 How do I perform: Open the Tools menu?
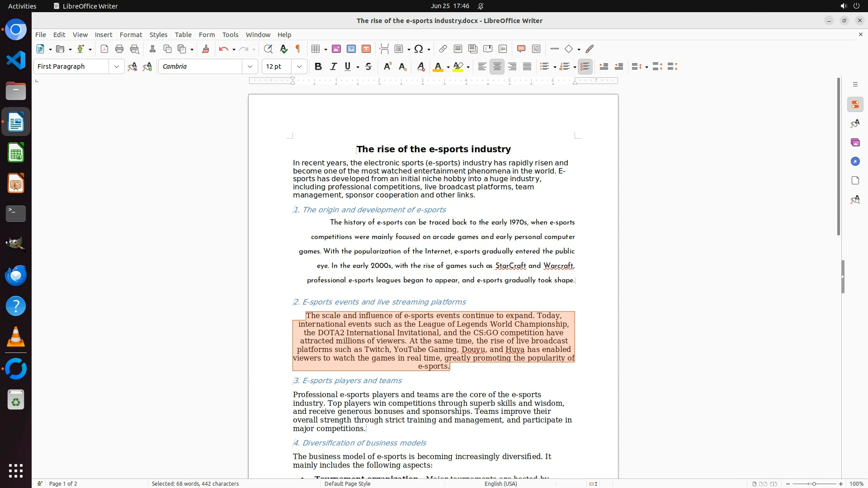[230, 35]
